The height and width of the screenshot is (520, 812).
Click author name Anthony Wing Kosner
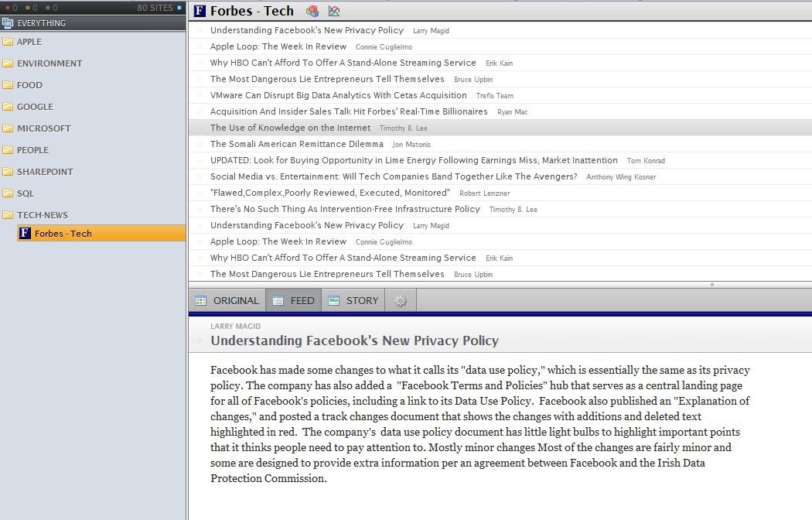pyautogui.click(x=621, y=176)
